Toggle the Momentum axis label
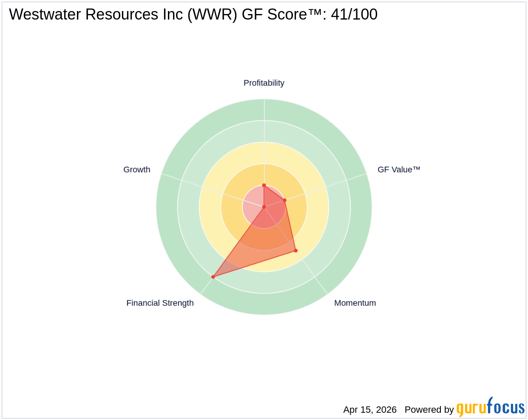528x420 pixels. point(355,303)
